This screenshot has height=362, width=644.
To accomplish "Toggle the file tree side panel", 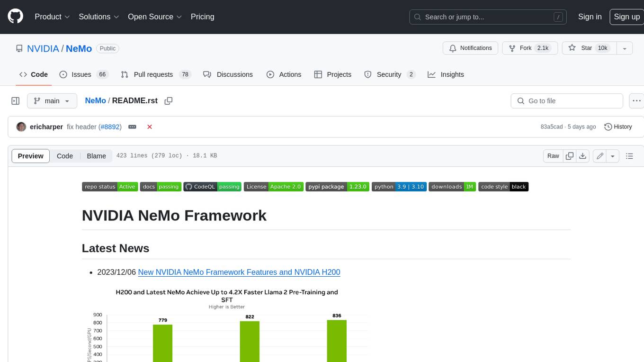I will click(x=16, y=101).
